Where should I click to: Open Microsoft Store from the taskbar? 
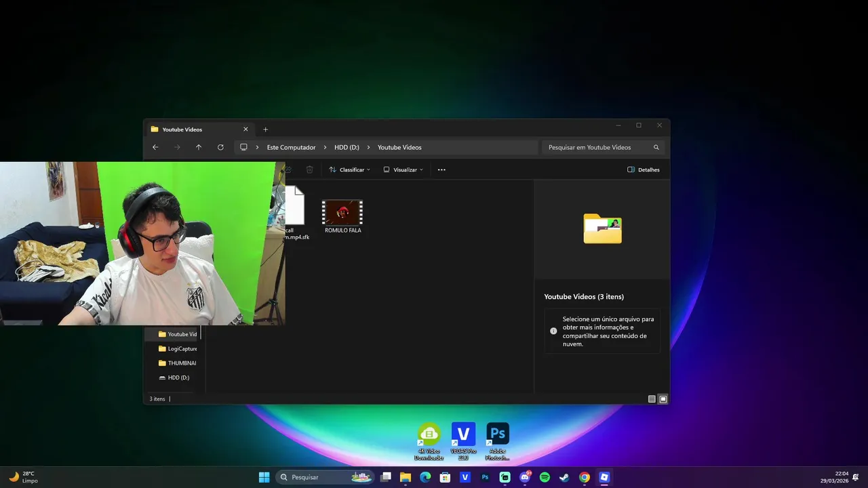[445, 477]
